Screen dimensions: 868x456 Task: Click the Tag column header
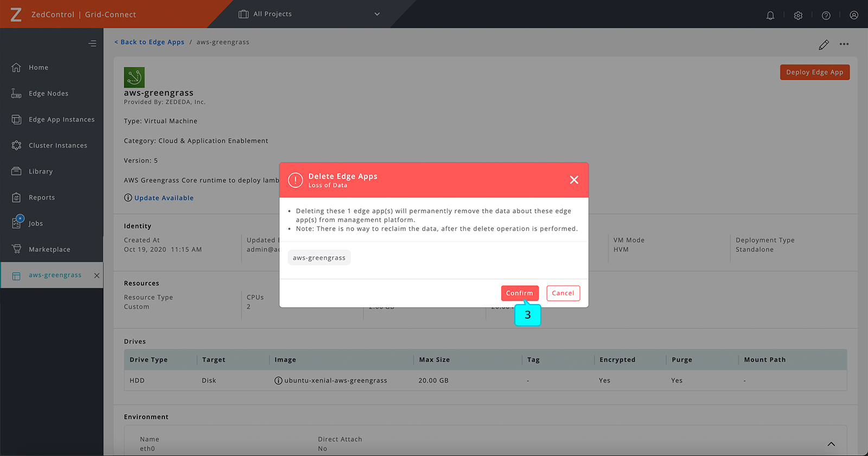click(533, 360)
